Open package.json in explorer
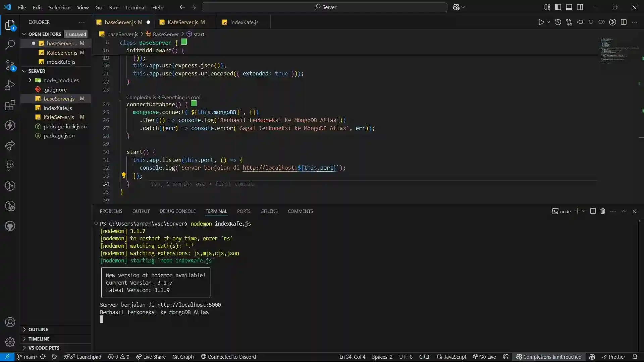The image size is (644, 362). click(x=55, y=136)
